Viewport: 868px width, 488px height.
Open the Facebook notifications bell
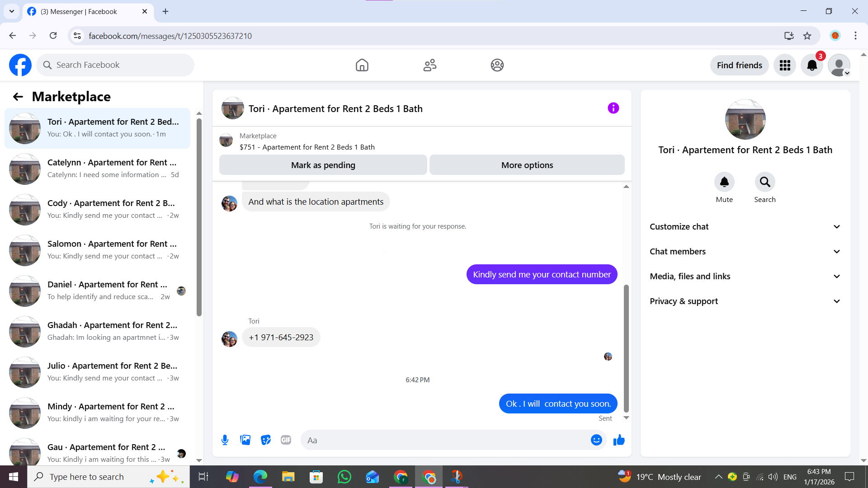pyautogui.click(x=812, y=65)
